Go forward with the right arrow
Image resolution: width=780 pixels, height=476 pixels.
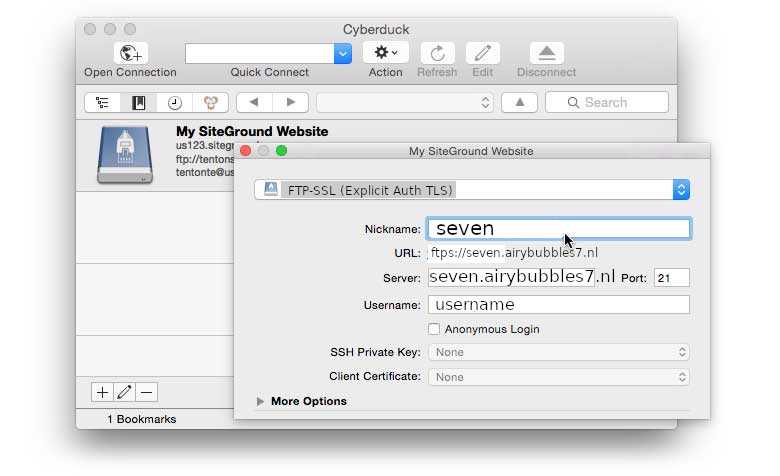click(291, 102)
